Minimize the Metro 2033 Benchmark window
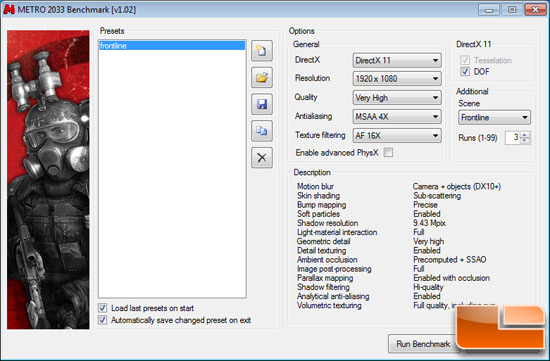This screenshot has width=550, height=361. (489, 9)
